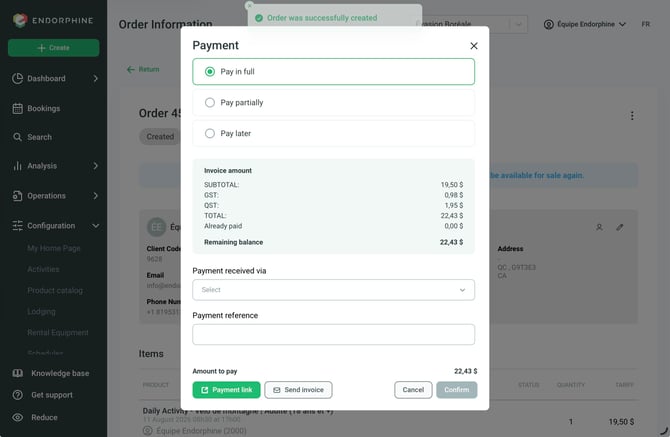Click the Search magnifier icon

(x=18, y=137)
